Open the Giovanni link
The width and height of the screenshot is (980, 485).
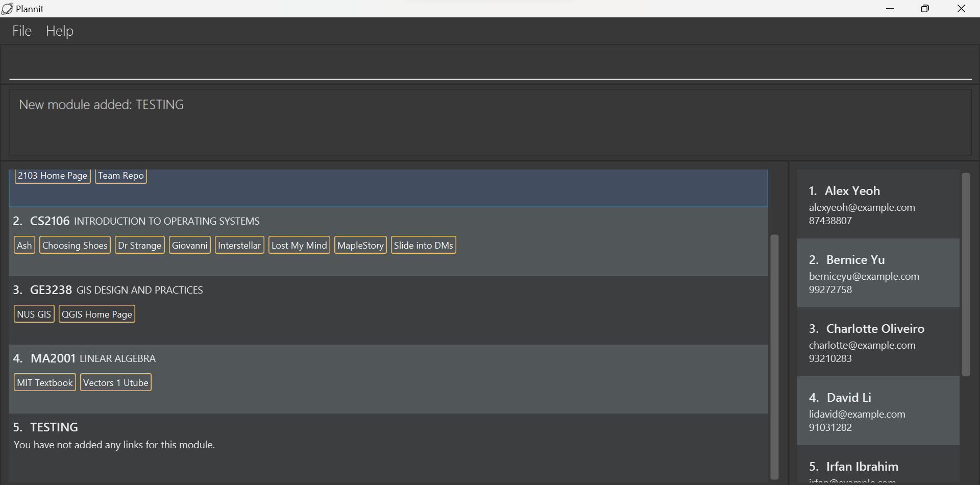[190, 245]
